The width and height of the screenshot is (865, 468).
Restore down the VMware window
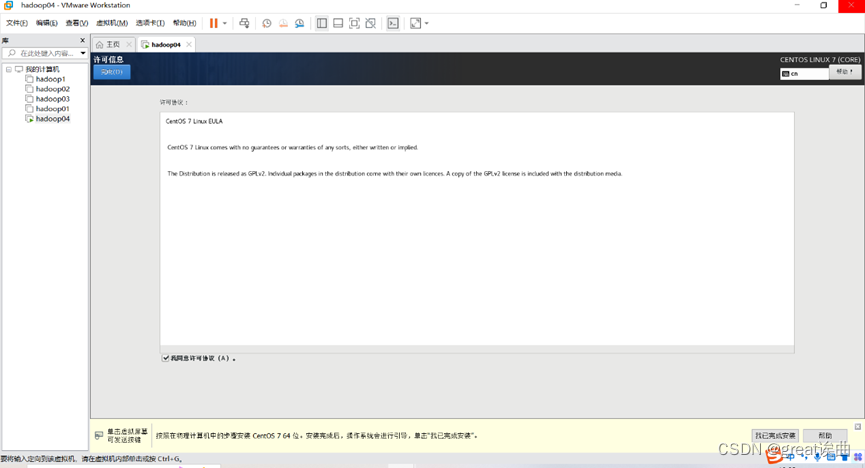tap(824, 6)
